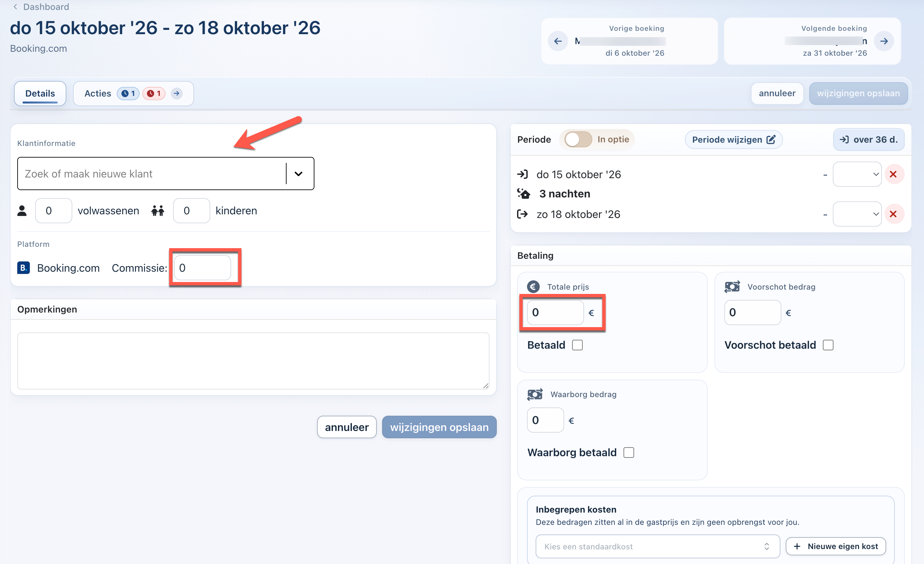This screenshot has width=924, height=564.
Task: Check the Betaald checkbox
Action: pyautogui.click(x=577, y=345)
